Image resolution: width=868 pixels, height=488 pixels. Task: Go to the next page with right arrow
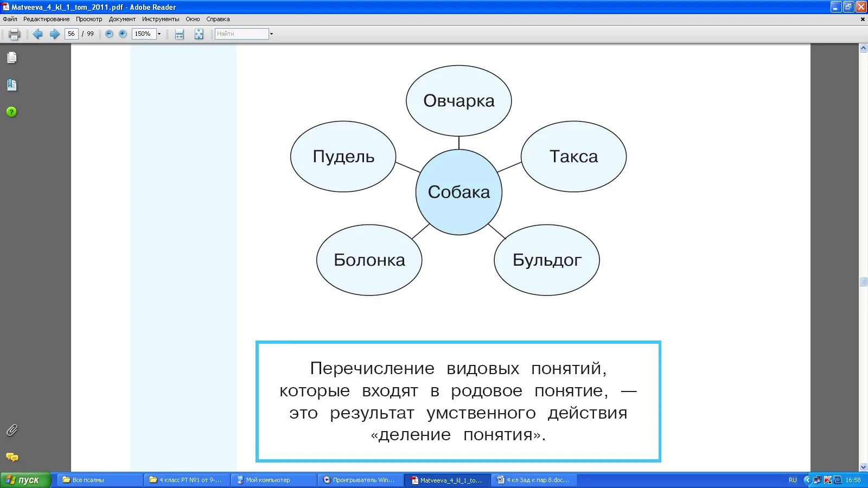(x=54, y=34)
